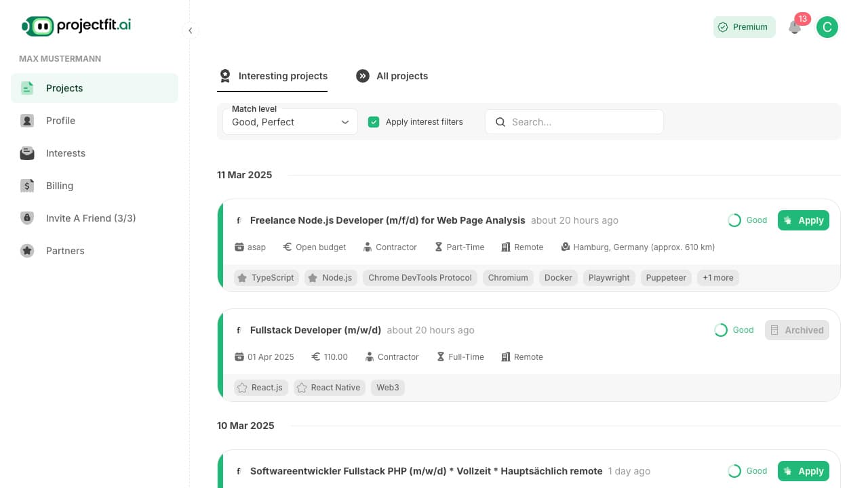The image size is (868, 488).
Task: Select the Billing dollar icon in sidebar
Action: pyautogui.click(x=27, y=186)
